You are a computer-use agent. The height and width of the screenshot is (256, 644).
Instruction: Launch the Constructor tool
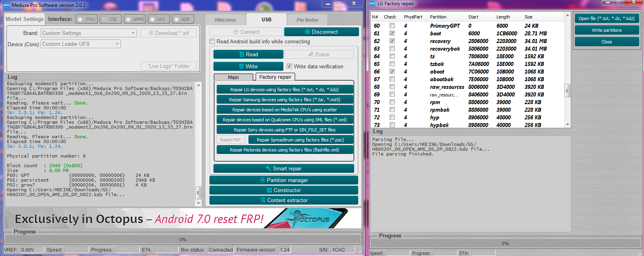tap(283, 190)
